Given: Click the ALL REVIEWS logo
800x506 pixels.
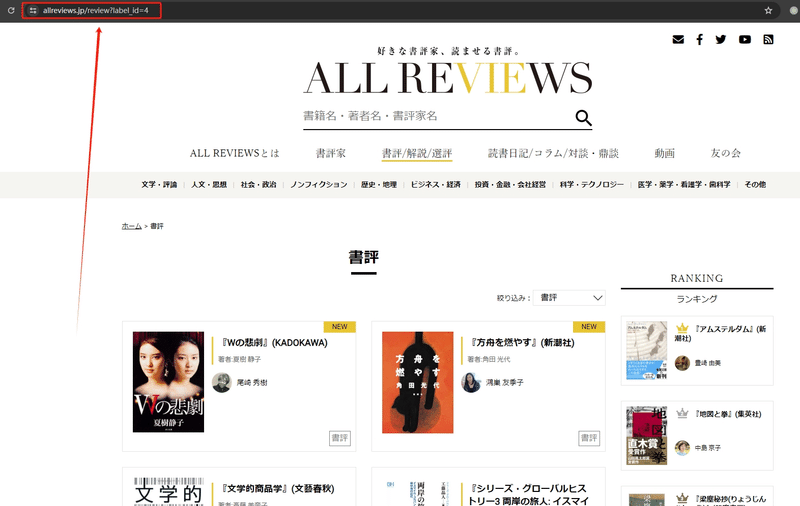Looking at the screenshot, I should tap(448, 78).
